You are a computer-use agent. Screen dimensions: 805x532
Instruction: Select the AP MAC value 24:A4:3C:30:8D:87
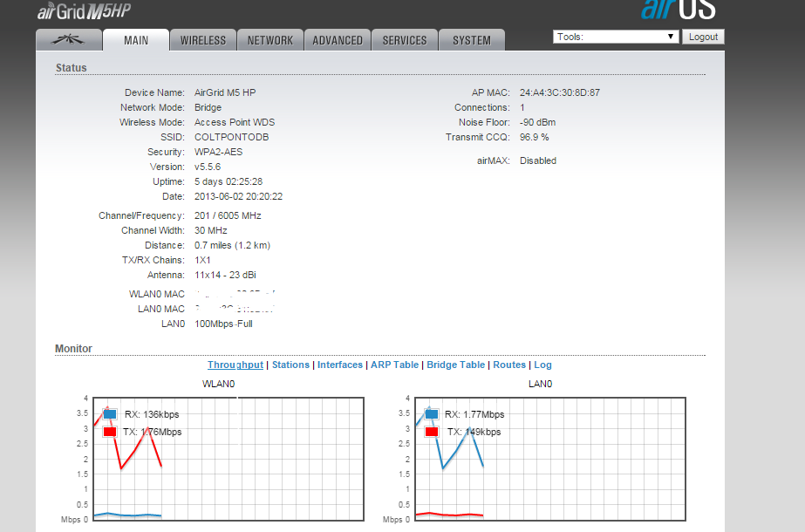tap(560, 92)
